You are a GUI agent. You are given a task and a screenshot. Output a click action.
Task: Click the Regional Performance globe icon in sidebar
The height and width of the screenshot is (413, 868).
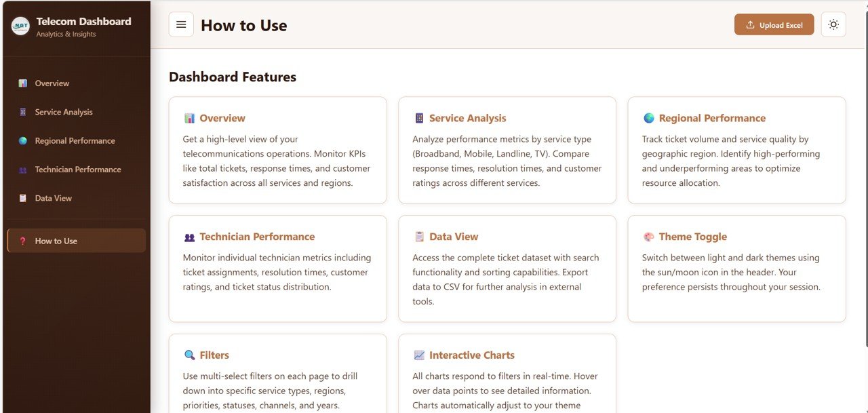[23, 141]
